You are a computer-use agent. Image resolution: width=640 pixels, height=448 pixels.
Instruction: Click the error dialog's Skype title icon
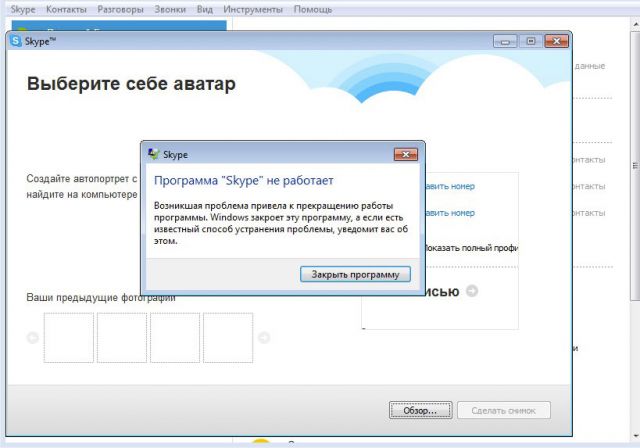coord(154,154)
